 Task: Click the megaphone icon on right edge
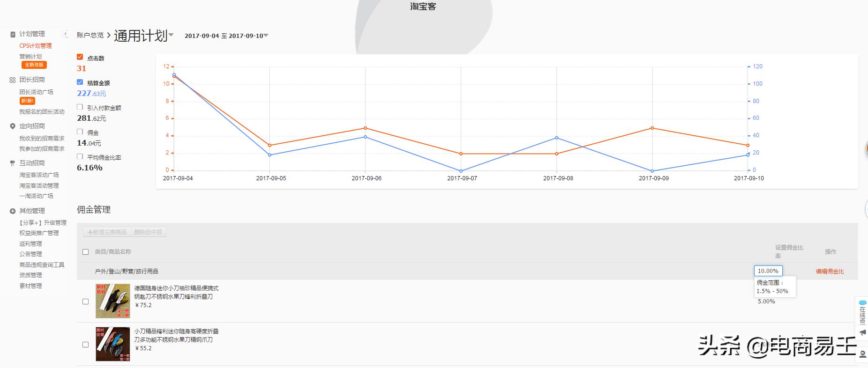[863, 332]
